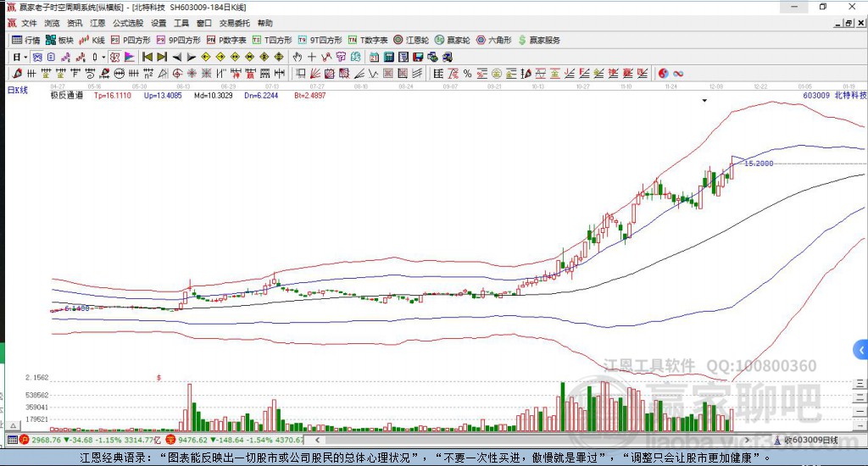Open the calendar icon tool

point(374,57)
